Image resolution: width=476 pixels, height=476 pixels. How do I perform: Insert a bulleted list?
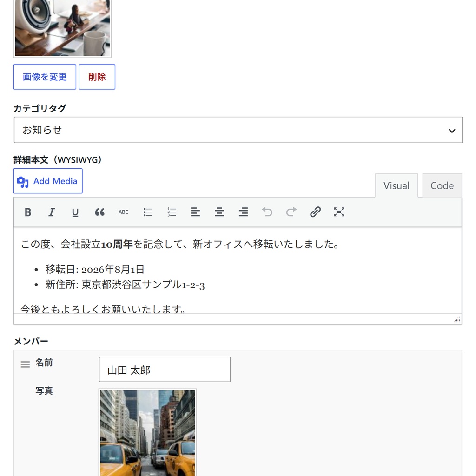click(x=147, y=212)
